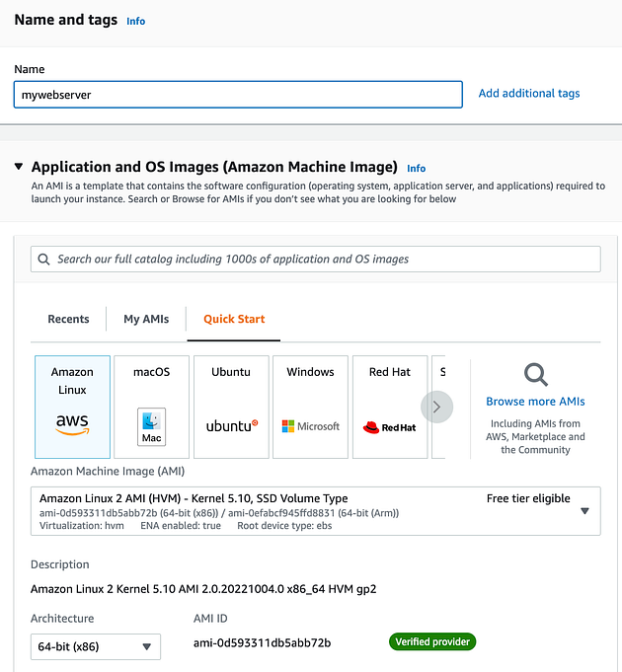Choose the Red Hat AMI tile
Screen dimensions: 622x672
(x=390, y=407)
